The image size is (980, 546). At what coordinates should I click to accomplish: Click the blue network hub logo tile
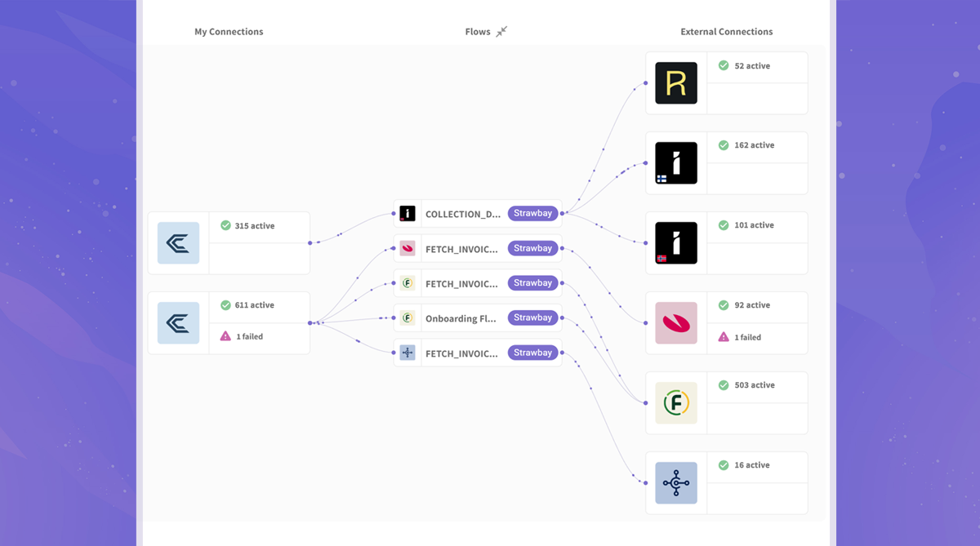[676, 483]
